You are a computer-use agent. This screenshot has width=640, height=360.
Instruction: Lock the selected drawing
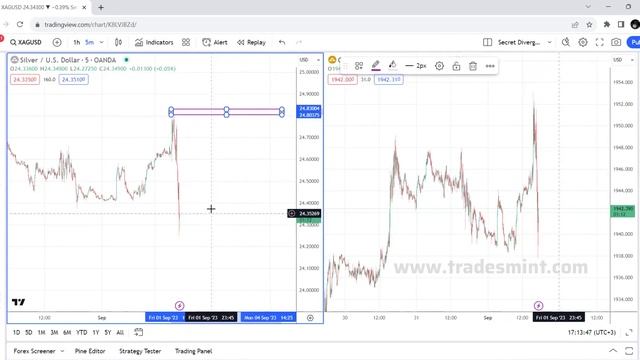(x=456, y=66)
